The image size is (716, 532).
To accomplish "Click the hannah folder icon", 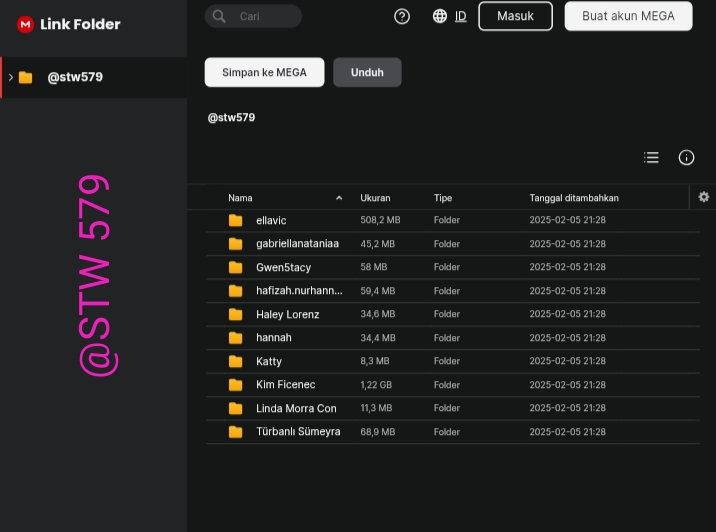I will pos(236,338).
